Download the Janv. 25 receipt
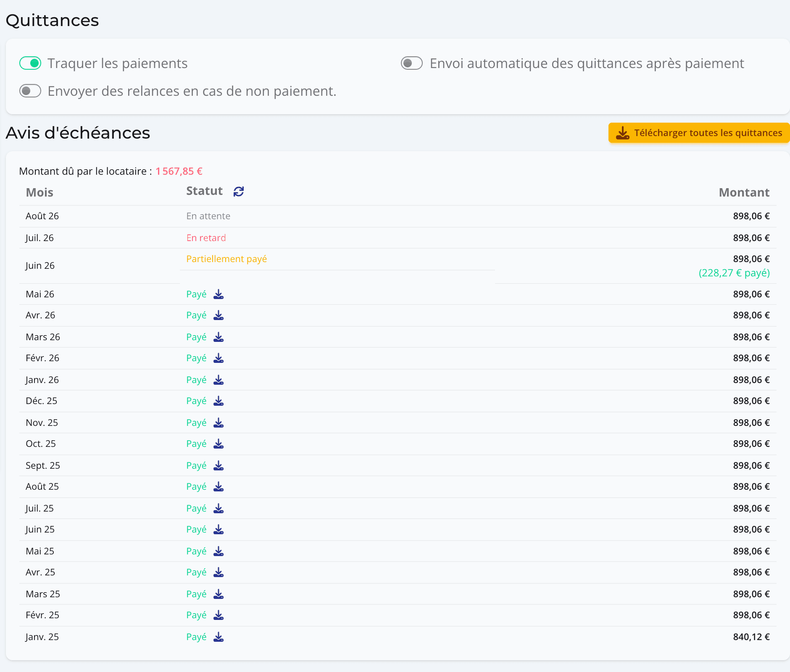Screen dimensions: 790x672 219,637
